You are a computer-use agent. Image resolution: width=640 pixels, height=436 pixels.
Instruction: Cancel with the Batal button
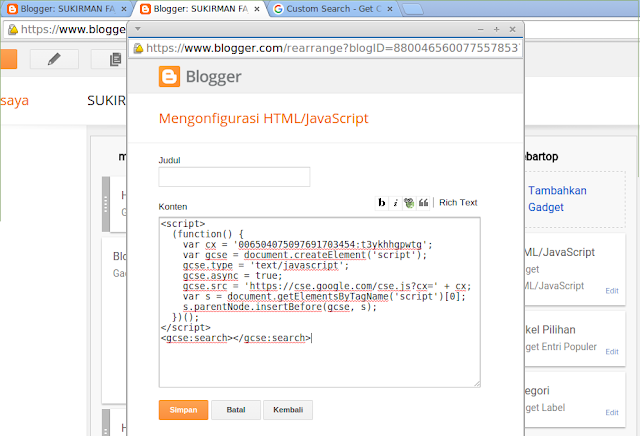[236, 410]
